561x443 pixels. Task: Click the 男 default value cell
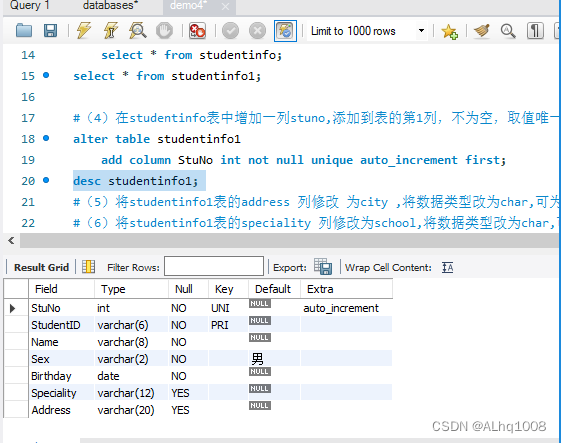click(x=274, y=359)
